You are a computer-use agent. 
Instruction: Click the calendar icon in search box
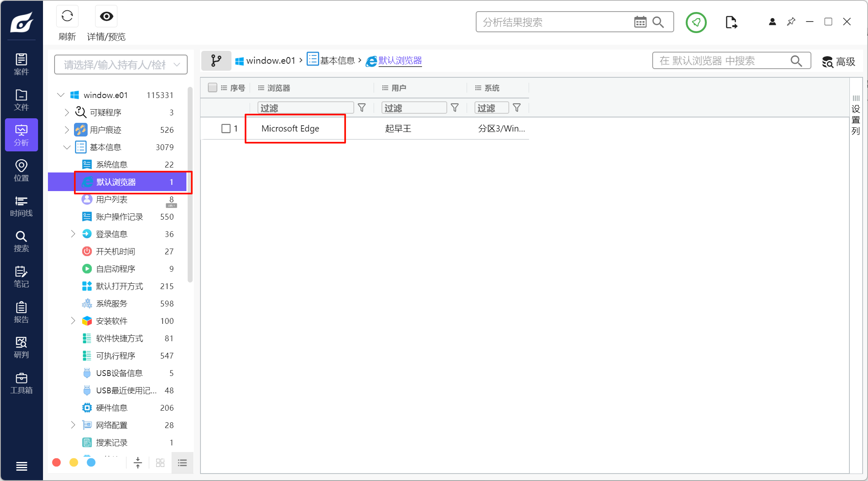[640, 22]
